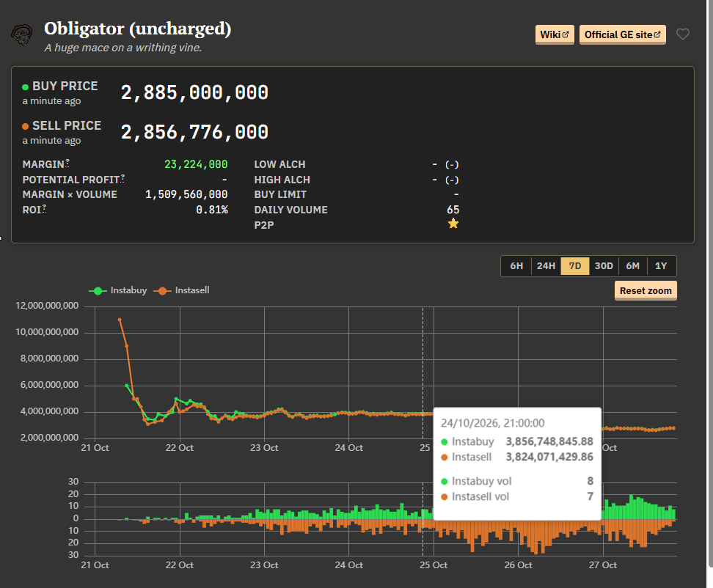The height and width of the screenshot is (588, 713).
Task: Click the buy price value 2,885,000,000
Action: (x=194, y=92)
